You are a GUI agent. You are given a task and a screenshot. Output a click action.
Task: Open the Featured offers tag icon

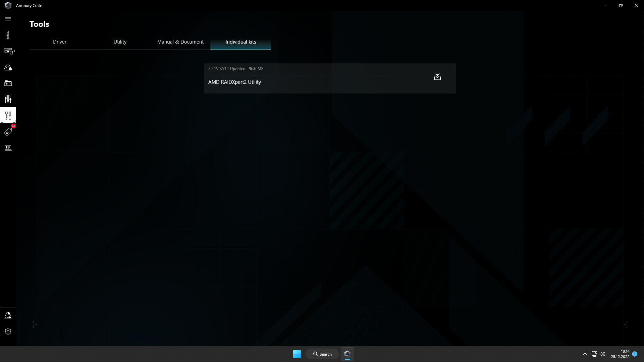(x=8, y=131)
